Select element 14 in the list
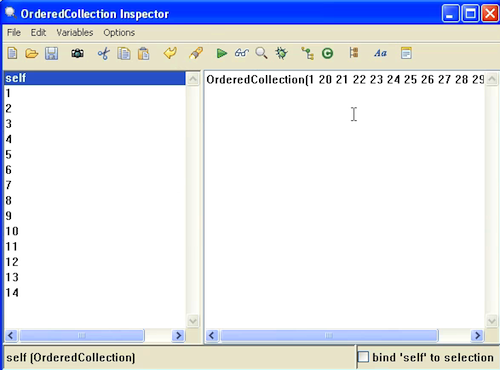Viewport: 500px width, 370px height. (x=95, y=292)
